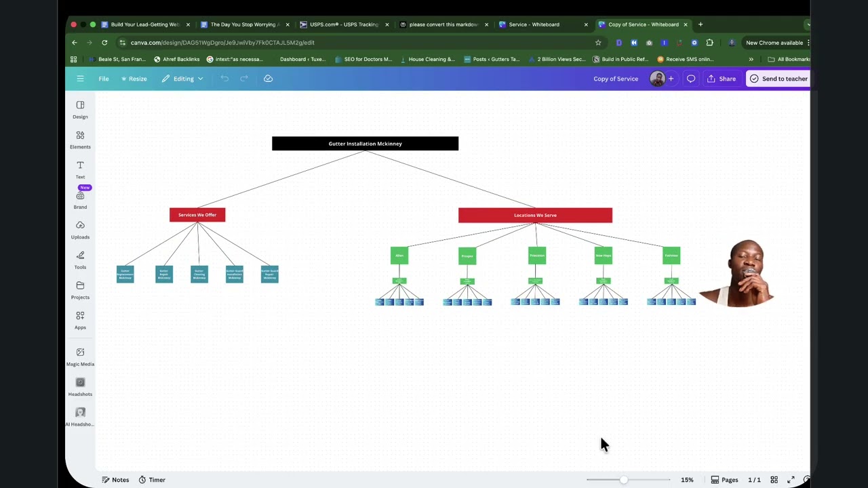Click the Share button
868x488 pixels.
722,79
